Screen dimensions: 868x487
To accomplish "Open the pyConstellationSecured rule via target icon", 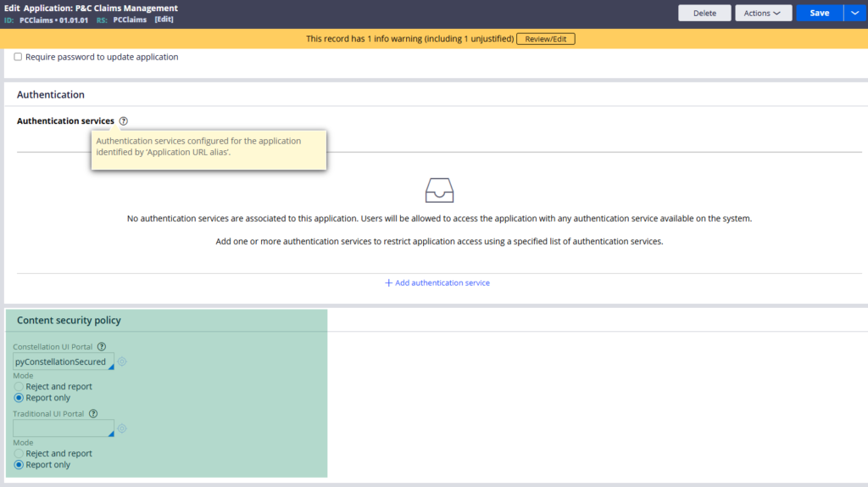I will (x=122, y=361).
